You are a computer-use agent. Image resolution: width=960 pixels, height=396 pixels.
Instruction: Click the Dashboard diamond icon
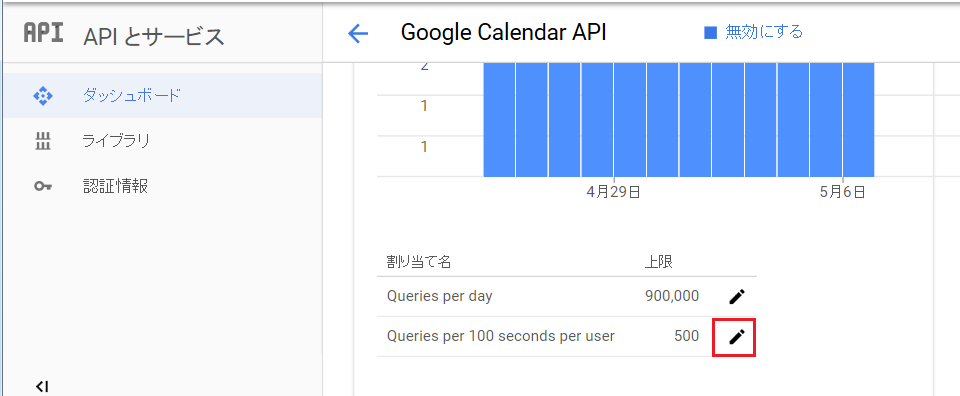[x=43, y=95]
